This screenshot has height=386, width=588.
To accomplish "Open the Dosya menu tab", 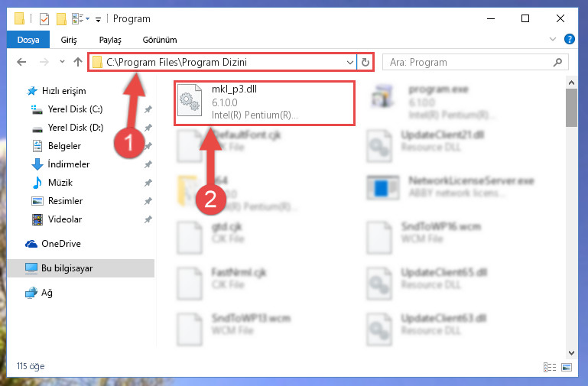I will click(x=28, y=40).
